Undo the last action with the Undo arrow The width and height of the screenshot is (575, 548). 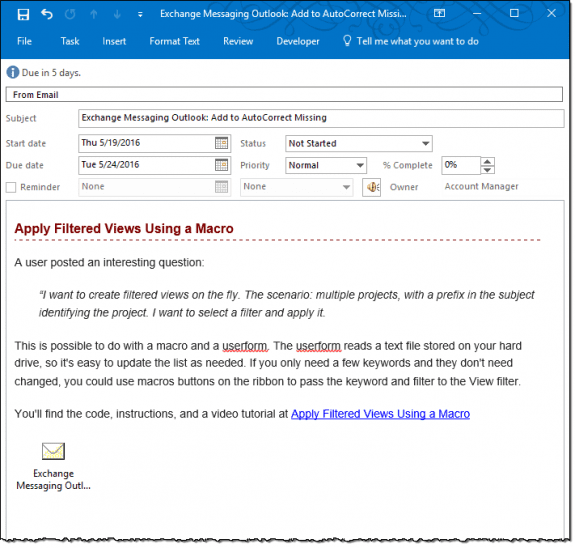pos(47,14)
